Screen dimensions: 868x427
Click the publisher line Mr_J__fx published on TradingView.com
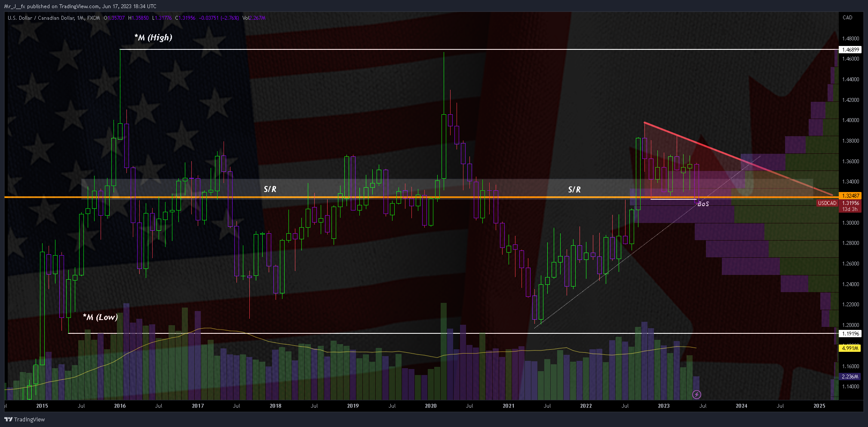pyautogui.click(x=80, y=6)
